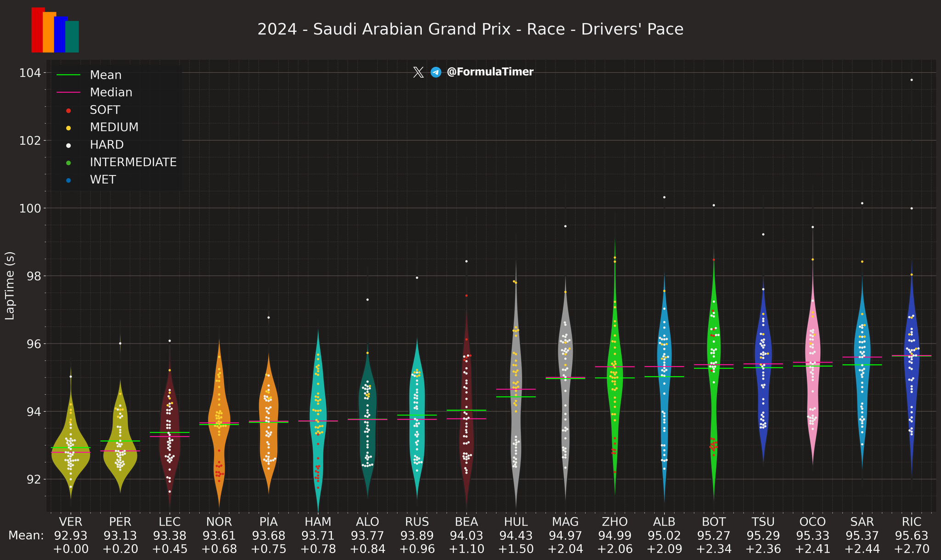This screenshot has width=941, height=560.
Task: Click the mean value 92.93
Action: pos(71,536)
